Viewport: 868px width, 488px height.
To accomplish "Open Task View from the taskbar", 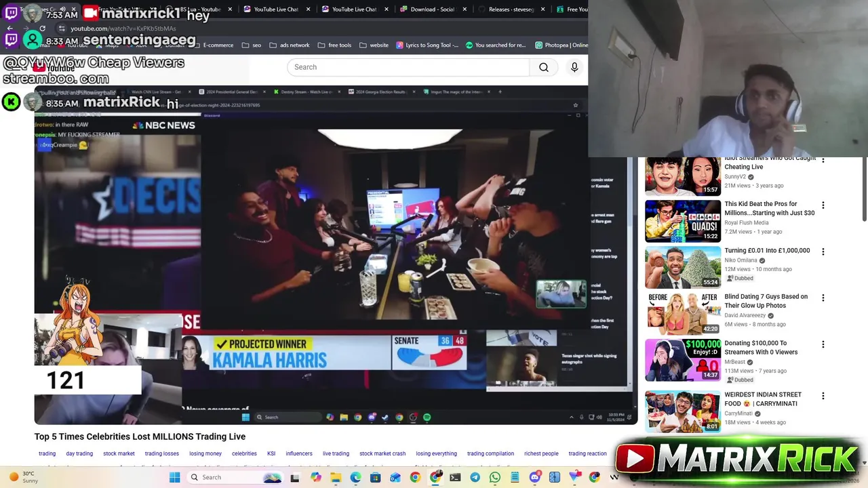I will click(x=295, y=477).
